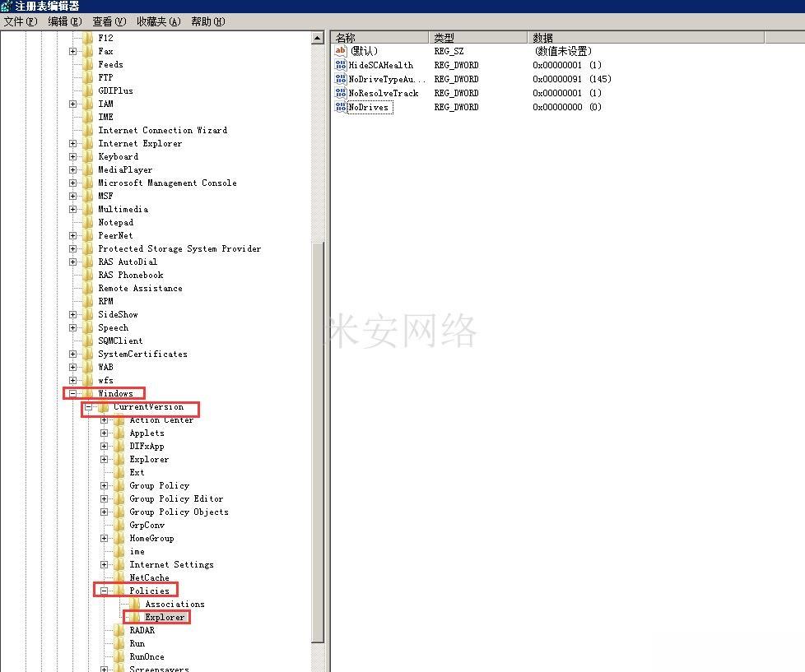This screenshot has height=672, width=805.
Task: Select the SideShow key
Action: (118, 314)
